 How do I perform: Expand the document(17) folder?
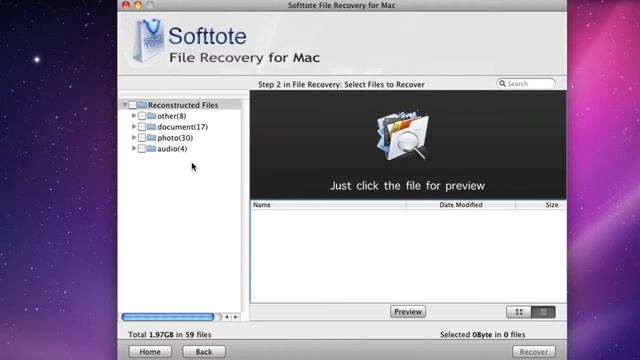133,127
